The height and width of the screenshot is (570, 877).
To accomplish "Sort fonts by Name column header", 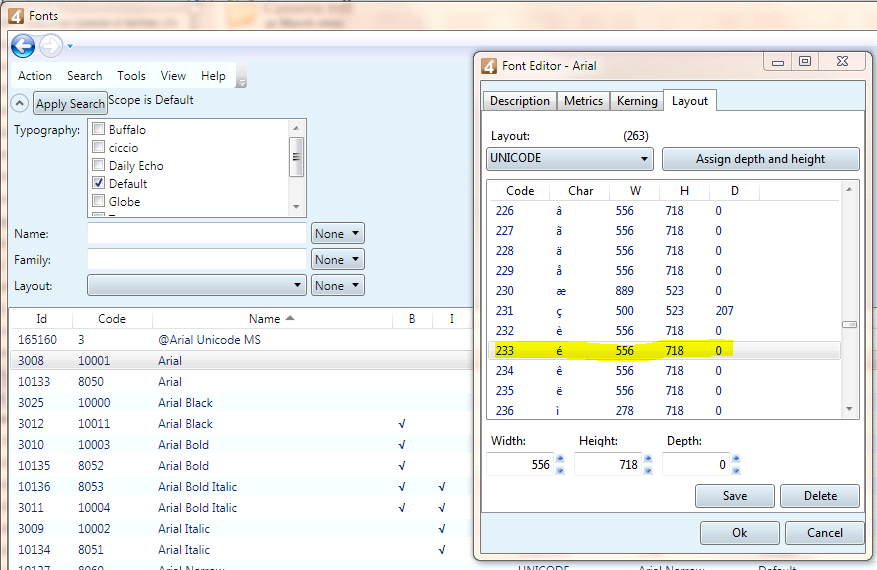I will (272, 319).
